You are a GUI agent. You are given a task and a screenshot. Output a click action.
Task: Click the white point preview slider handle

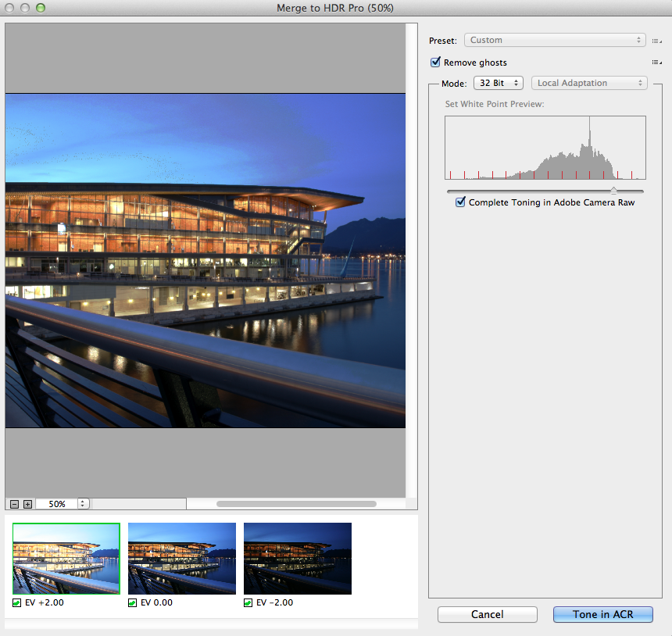tap(613, 191)
